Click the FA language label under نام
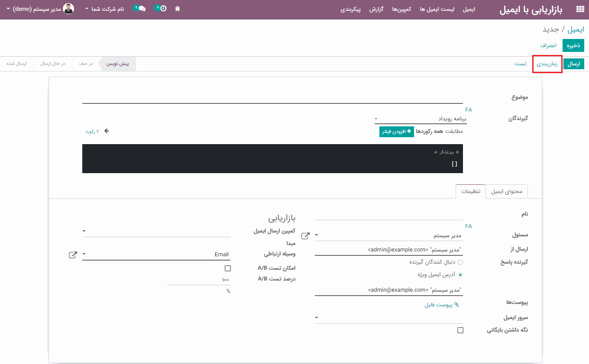 [469, 226]
